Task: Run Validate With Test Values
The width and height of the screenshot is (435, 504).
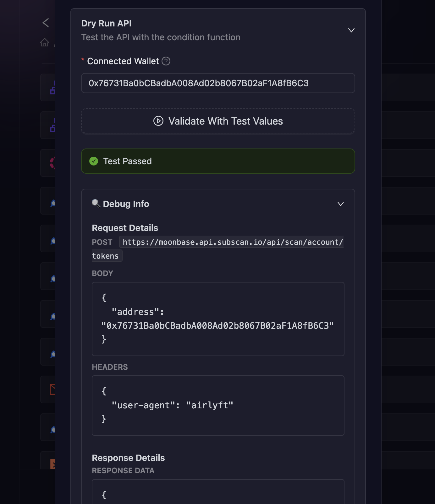Action: (218, 121)
